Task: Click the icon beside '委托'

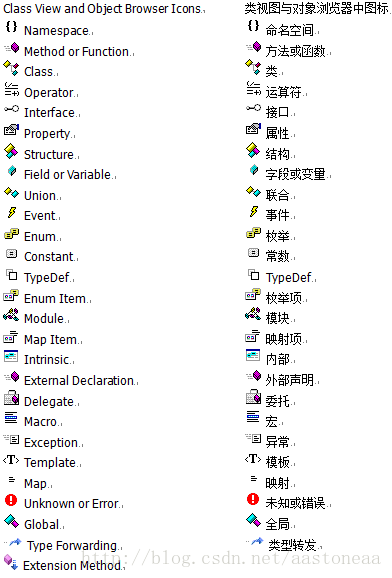Action: 253,396
